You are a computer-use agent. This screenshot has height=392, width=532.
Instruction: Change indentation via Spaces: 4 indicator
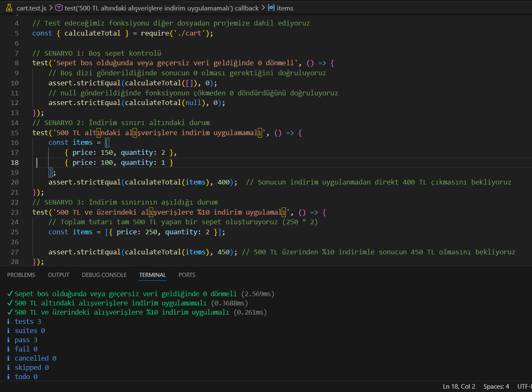click(496, 386)
